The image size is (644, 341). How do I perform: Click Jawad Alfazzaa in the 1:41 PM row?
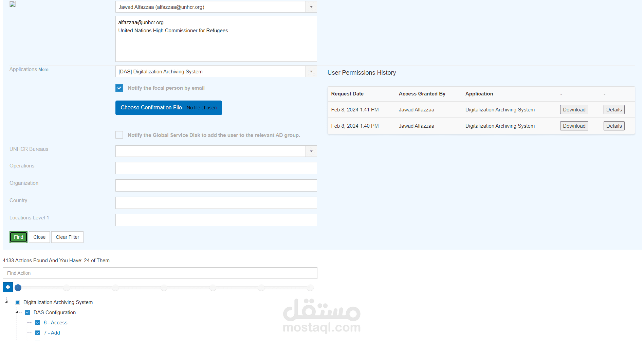[x=416, y=110]
